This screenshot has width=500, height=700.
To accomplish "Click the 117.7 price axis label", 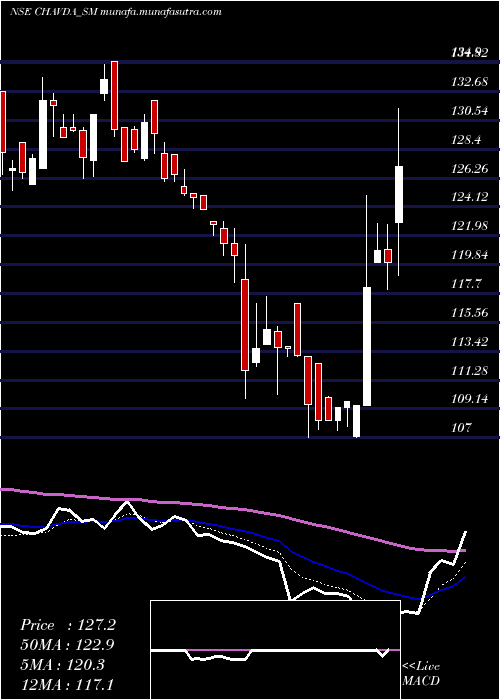I will click(x=467, y=284).
